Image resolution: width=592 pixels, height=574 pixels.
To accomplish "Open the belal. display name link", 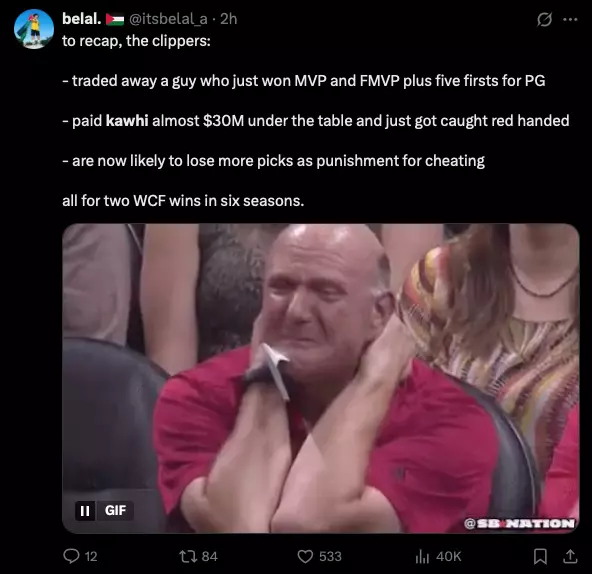I will 82,19.
